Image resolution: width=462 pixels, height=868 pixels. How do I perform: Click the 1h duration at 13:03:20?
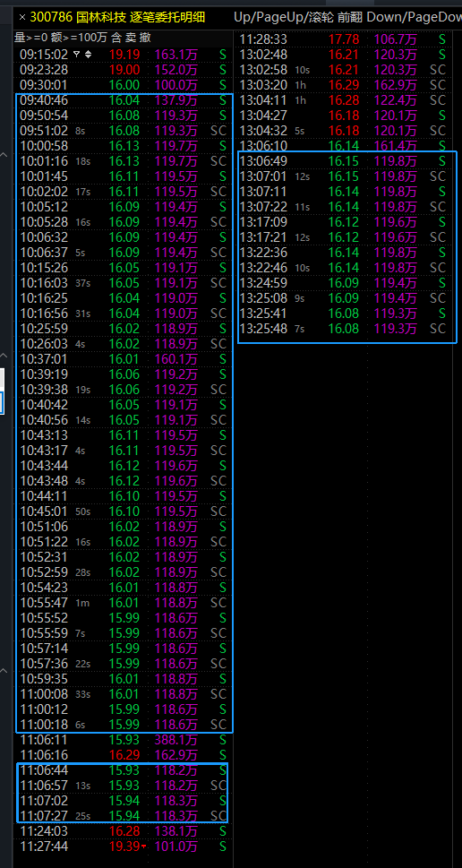301,86
